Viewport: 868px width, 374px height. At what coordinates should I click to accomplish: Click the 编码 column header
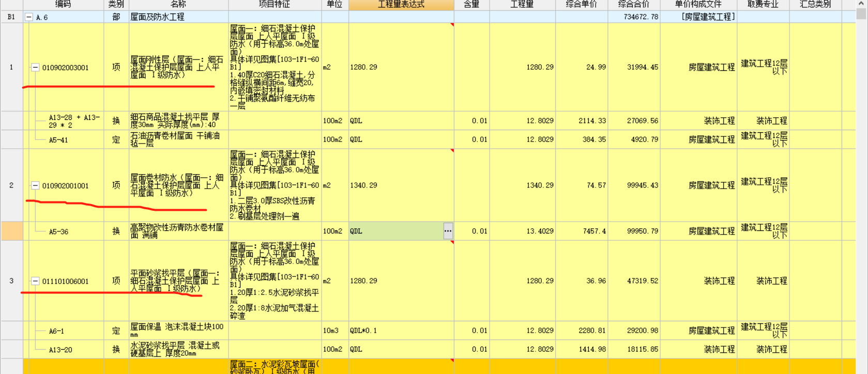[x=63, y=5]
